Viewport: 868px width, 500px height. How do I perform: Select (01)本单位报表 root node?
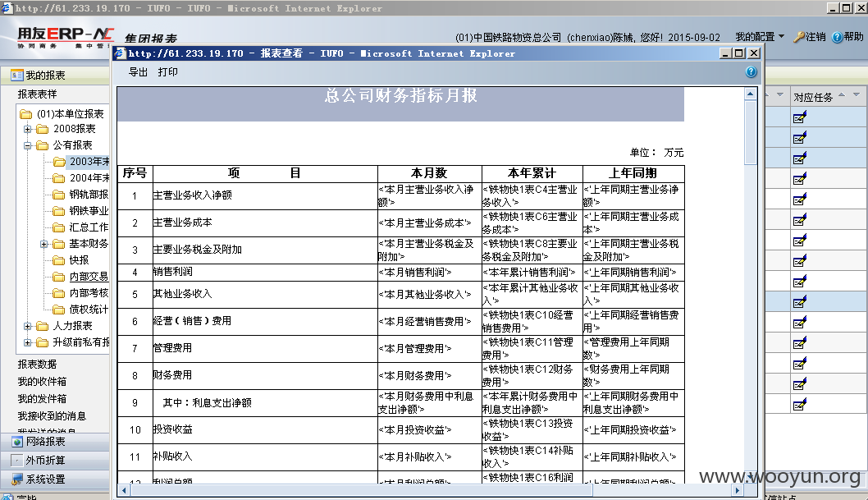tap(71, 114)
